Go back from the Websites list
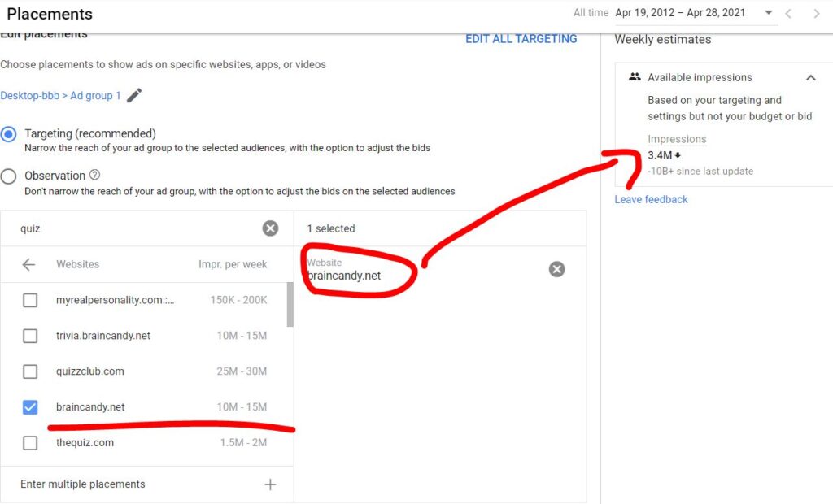 click(28, 264)
